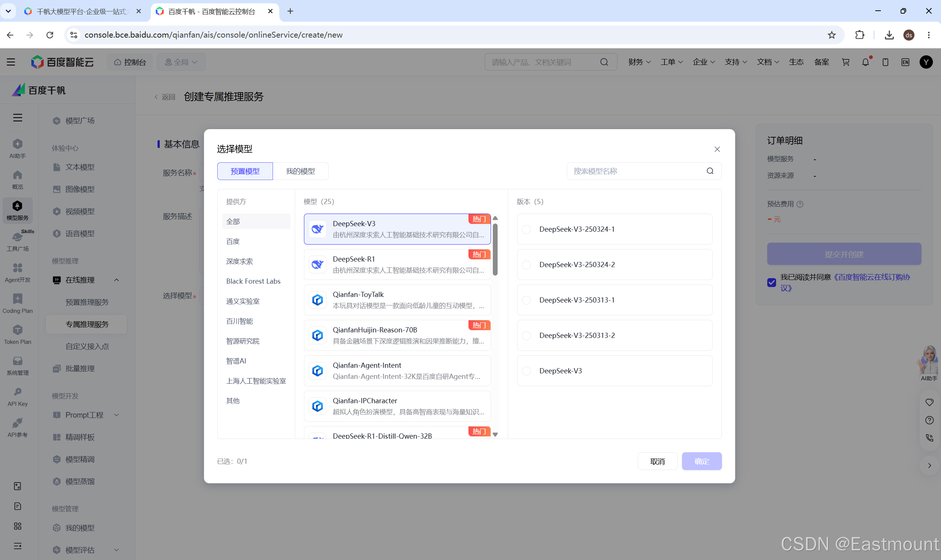
Task: Select the Qianfan-ToyTalk model card
Action: point(397,300)
